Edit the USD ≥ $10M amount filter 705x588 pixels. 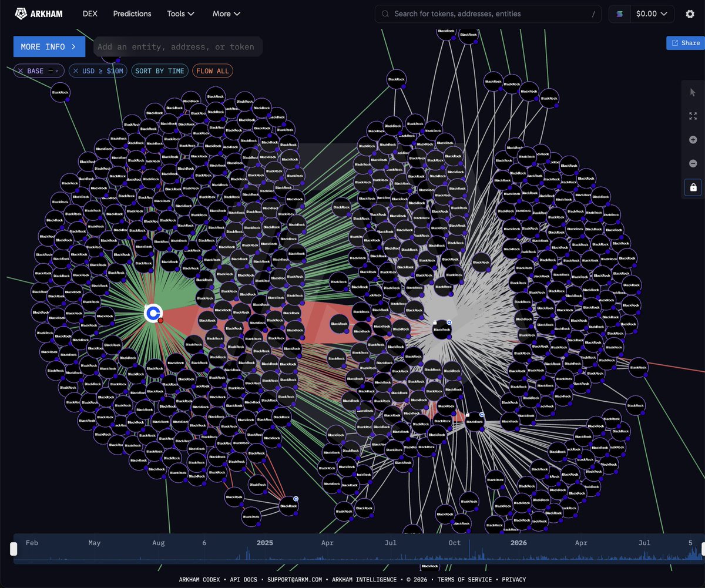(x=103, y=71)
